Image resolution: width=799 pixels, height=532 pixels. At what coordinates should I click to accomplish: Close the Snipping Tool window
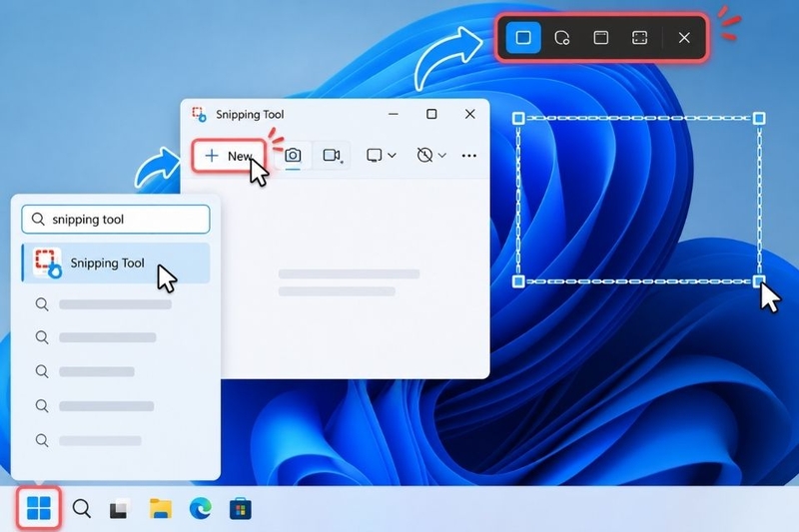pos(469,114)
